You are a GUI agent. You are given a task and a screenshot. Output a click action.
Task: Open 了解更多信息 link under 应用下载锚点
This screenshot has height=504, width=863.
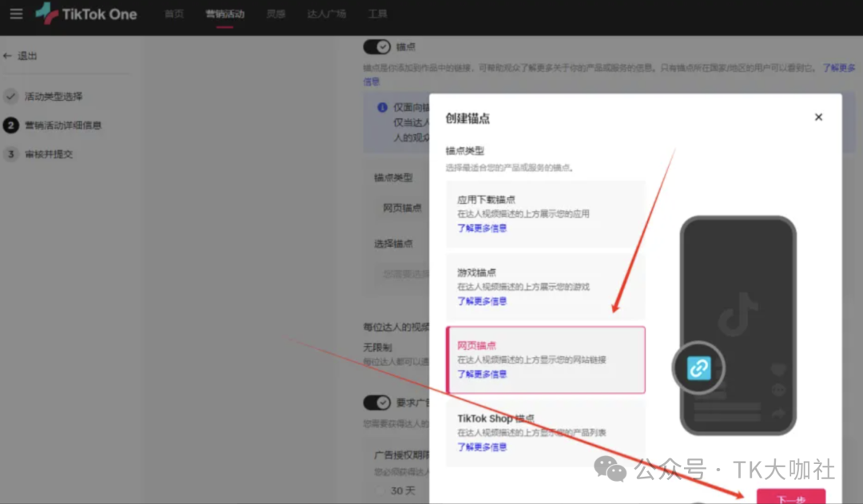pyautogui.click(x=482, y=228)
